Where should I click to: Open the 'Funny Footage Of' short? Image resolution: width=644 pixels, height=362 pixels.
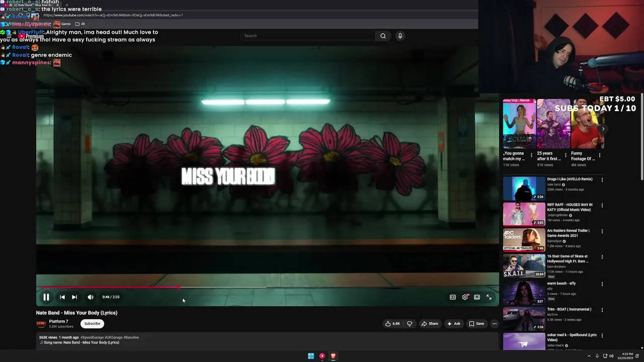[587, 124]
